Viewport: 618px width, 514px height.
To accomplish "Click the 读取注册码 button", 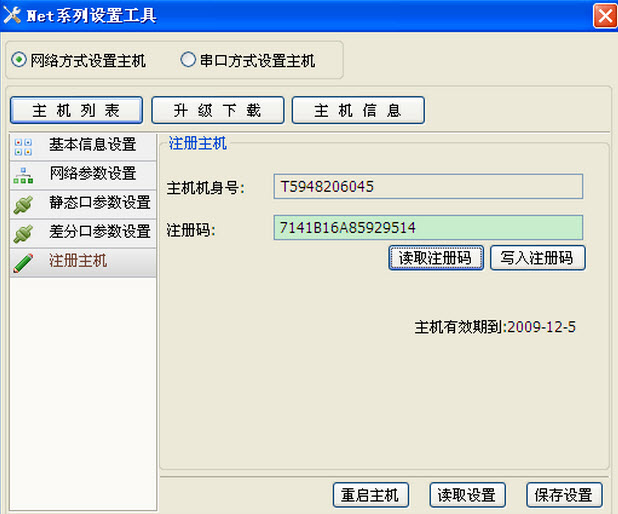I will (436, 258).
